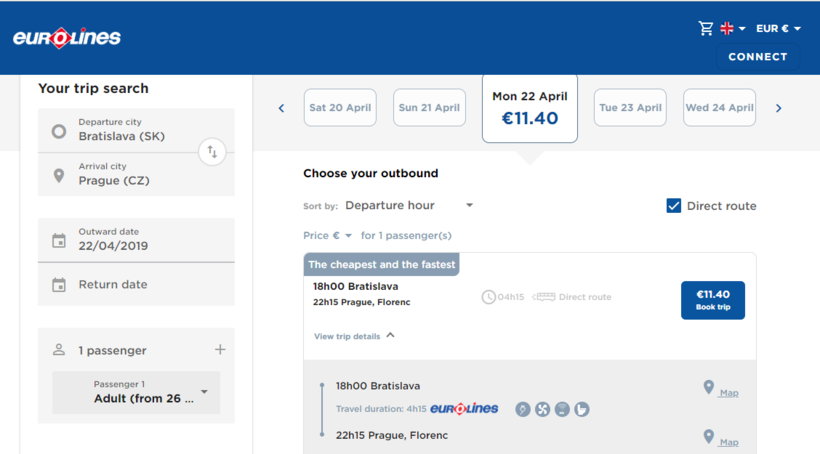Click the Return date calendar icon
The width and height of the screenshot is (820, 454).
pos(59,285)
